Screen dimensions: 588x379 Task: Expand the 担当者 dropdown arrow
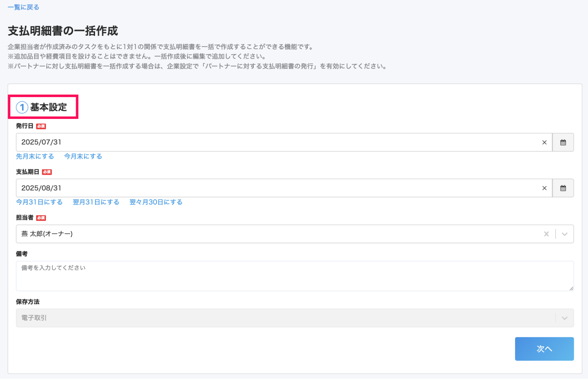click(x=564, y=234)
